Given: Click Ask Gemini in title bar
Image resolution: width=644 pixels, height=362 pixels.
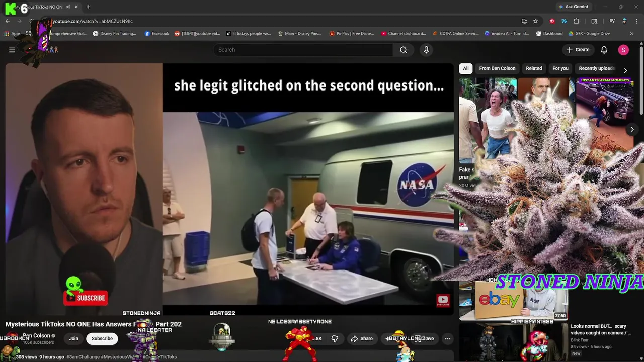Looking at the screenshot, I should (x=573, y=7).
